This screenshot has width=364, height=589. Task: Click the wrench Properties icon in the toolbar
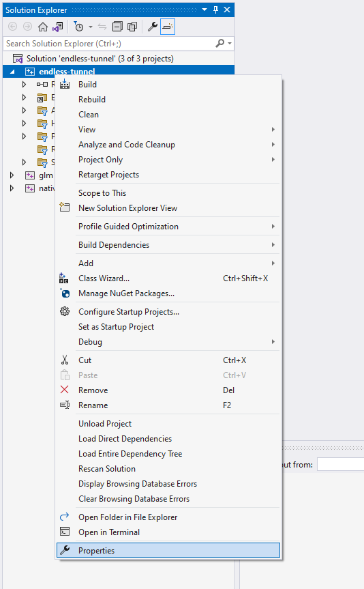click(153, 27)
